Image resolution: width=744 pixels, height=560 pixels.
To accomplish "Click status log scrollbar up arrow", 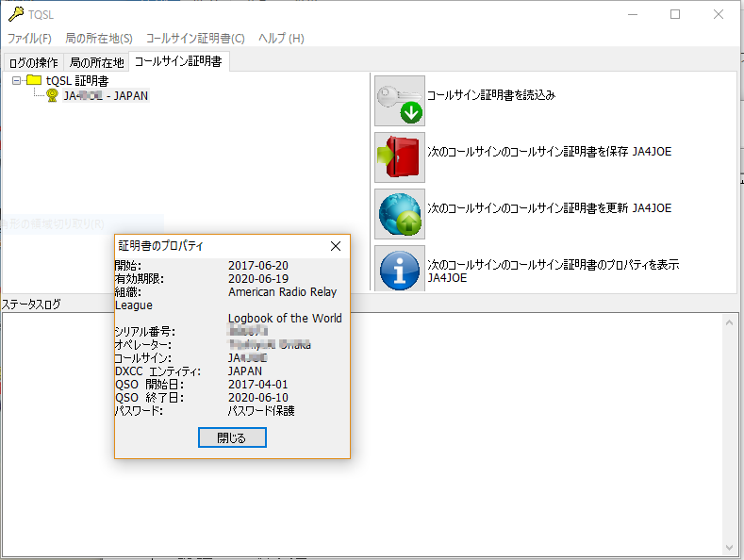I will [x=729, y=322].
